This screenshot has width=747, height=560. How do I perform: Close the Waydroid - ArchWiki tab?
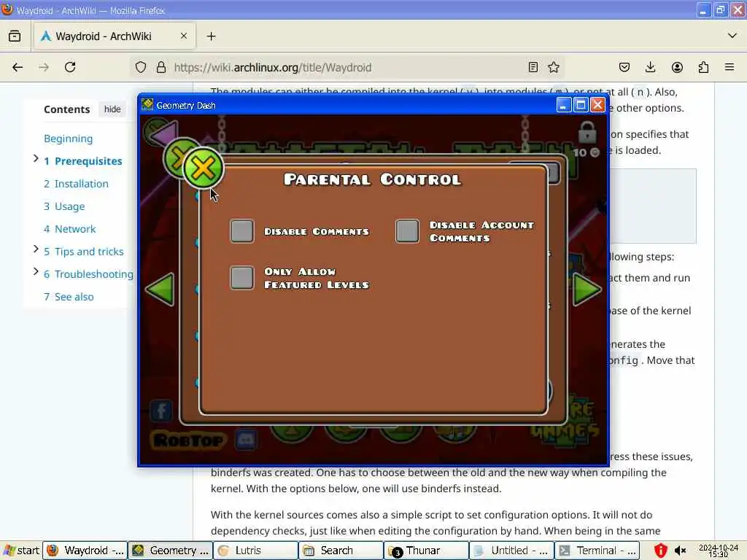click(x=184, y=36)
